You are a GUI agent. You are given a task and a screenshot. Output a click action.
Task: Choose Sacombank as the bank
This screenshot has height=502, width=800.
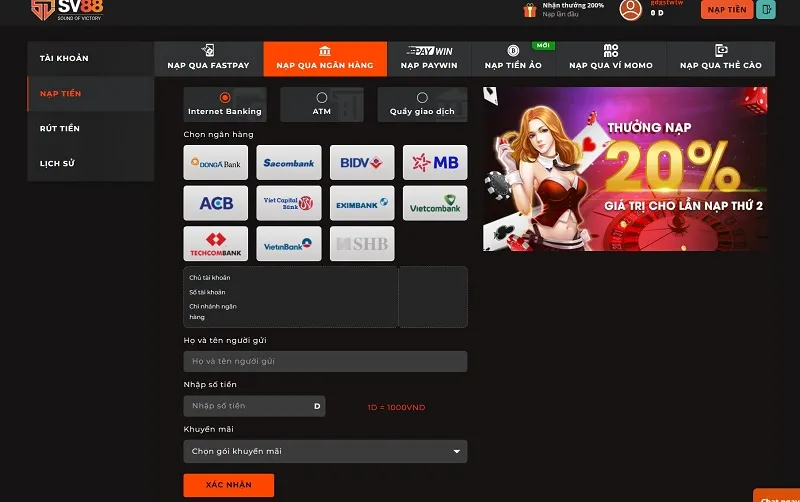[289, 163]
